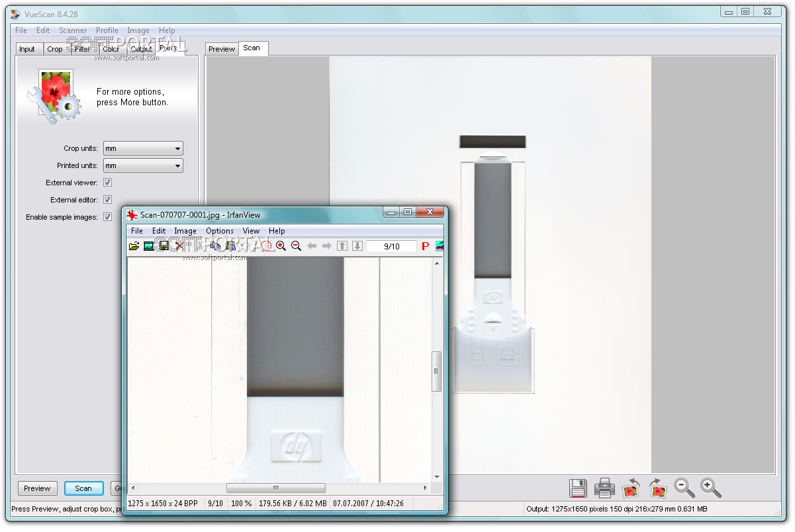Viewport: 795px width, 532px height.
Task: Open the IrfanView Edit menu
Action: [x=159, y=231]
